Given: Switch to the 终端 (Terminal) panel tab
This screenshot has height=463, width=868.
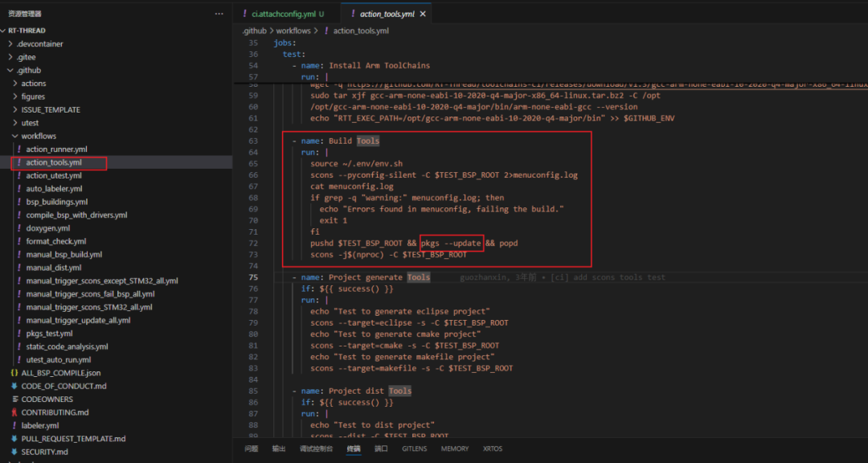Looking at the screenshot, I should [x=354, y=449].
